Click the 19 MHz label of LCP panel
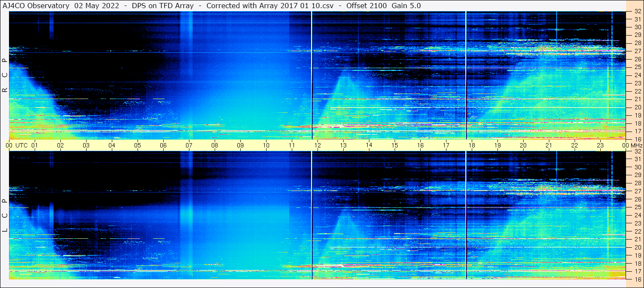 tap(637, 255)
